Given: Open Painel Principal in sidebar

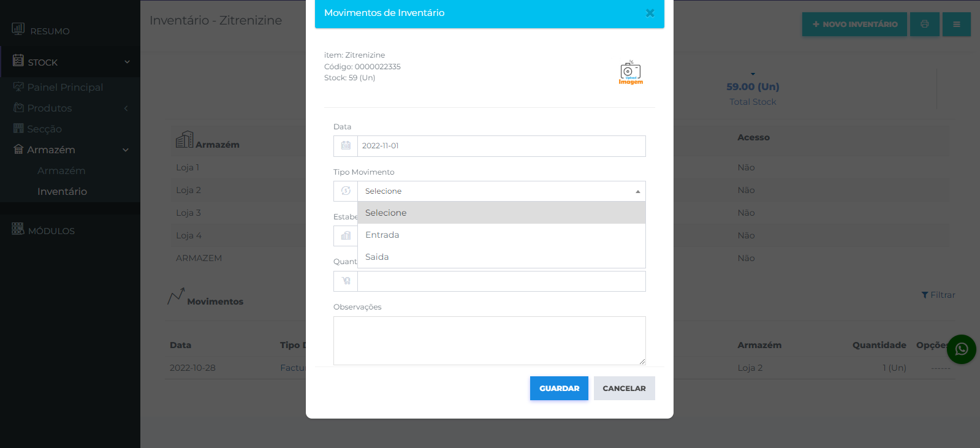Looking at the screenshot, I should tap(65, 87).
